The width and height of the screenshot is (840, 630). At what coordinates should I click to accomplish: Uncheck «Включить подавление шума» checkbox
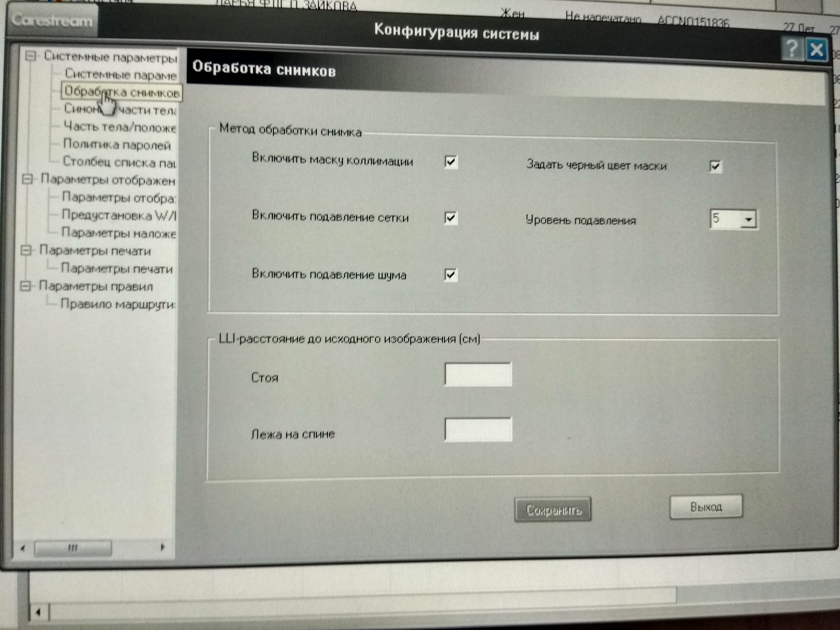pyautogui.click(x=450, y=275)
